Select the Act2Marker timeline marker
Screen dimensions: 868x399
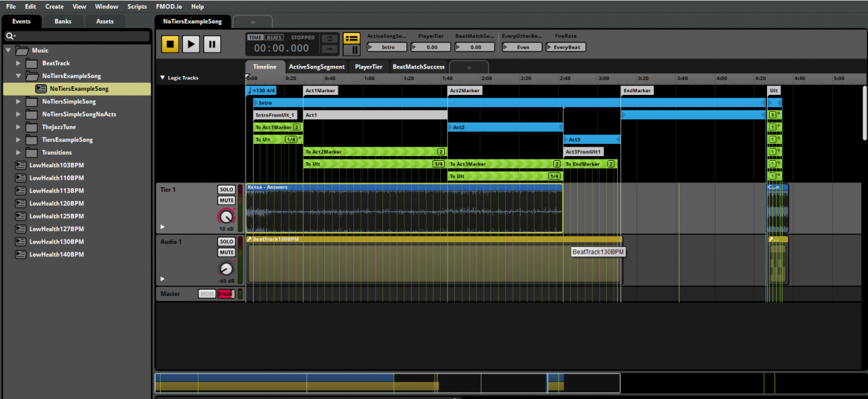(x=465, y=90)
